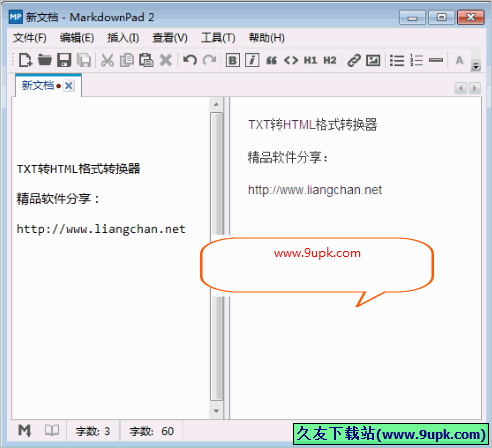This screenshot has height=448, width=492.
Task: Click the book icon in status bar
Action: click(52, 430)
